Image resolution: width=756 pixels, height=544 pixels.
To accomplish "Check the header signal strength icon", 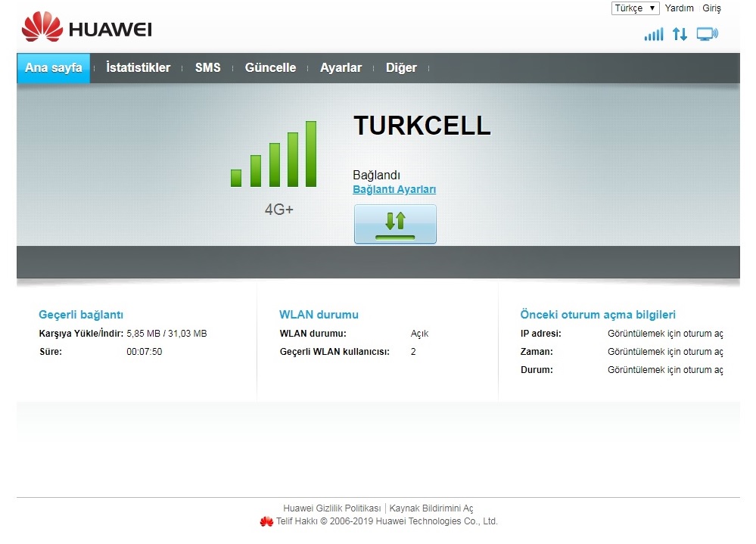I will point(654,34).
